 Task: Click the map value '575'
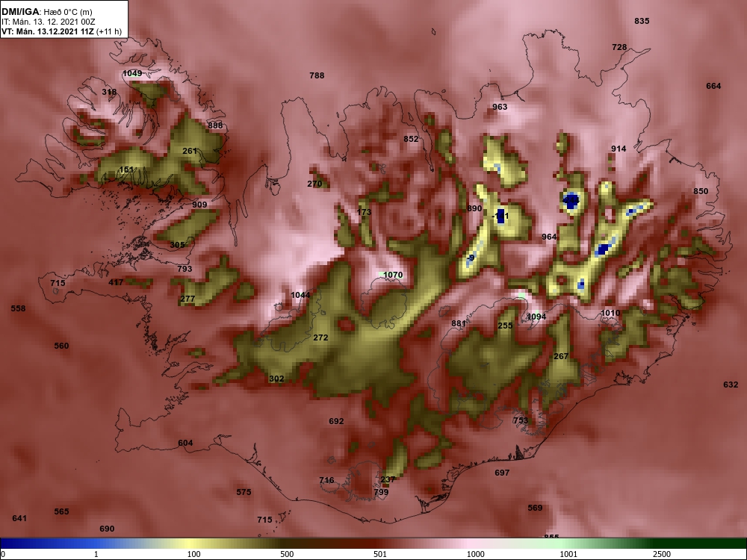coord(244,492)
